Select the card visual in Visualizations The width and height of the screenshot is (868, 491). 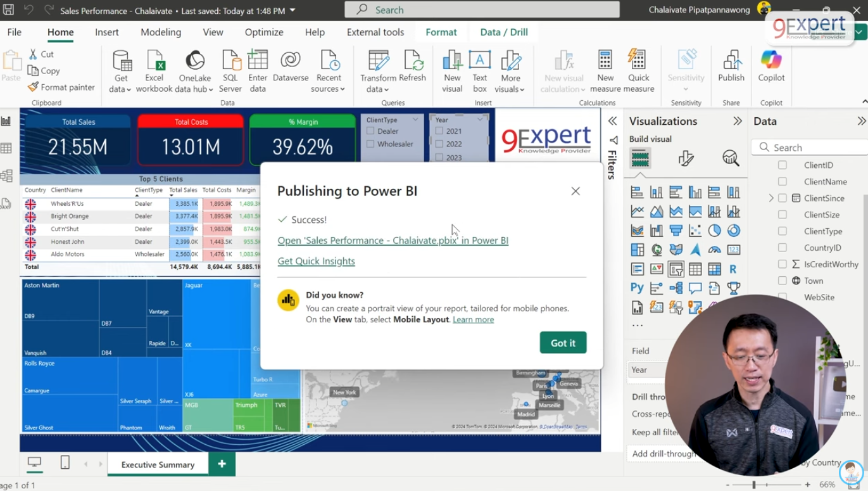tap(734, 250)
